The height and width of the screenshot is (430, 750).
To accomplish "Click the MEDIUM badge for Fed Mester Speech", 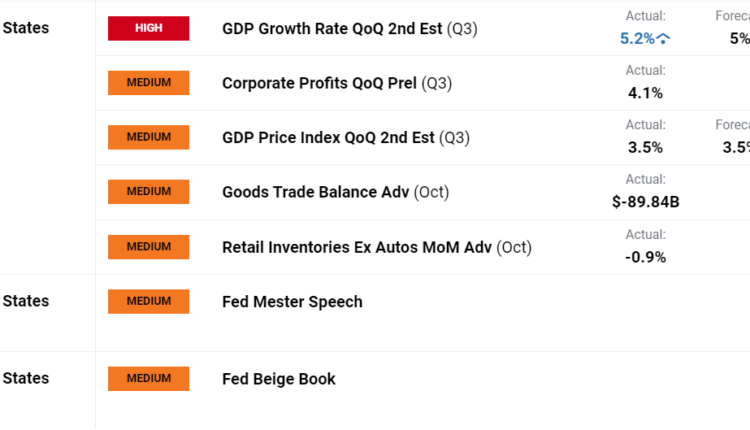I will click(148, 301).
